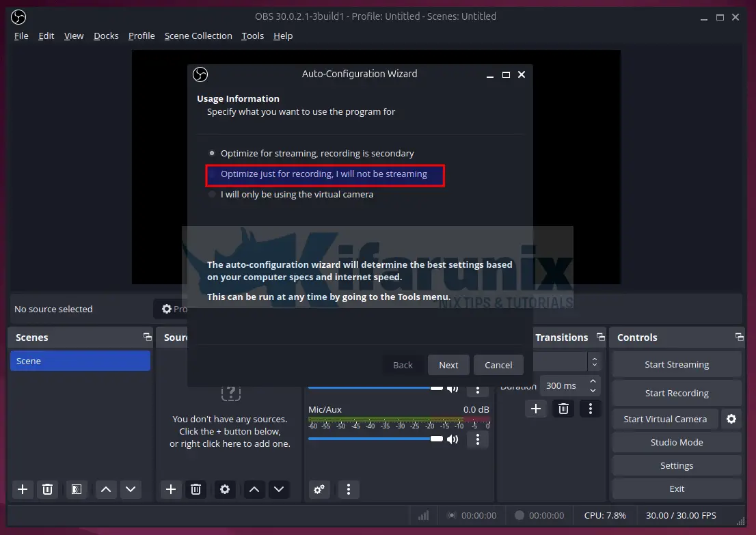Viewport: 756px width, 535px height.
Task: Open source properties gear in Sources dock
Action: coord(224,489)
